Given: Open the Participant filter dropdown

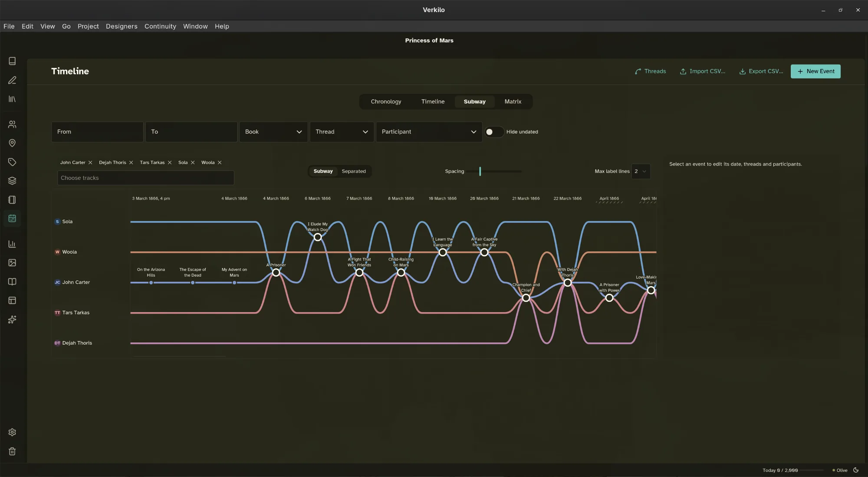Looking at the screenshot, I should click(429, 132).
